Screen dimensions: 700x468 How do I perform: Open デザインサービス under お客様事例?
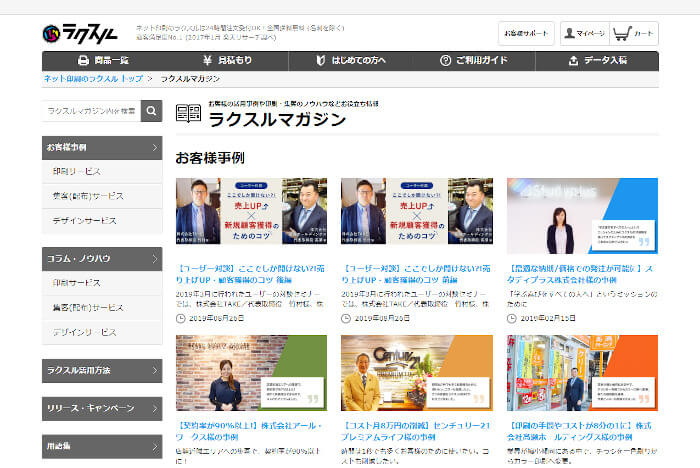[102, 221]
